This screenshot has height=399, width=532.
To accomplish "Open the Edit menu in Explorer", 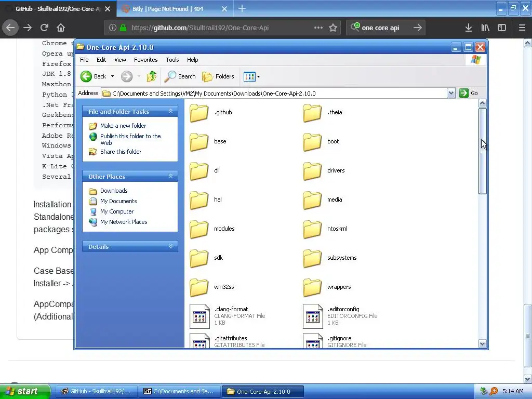I will coord(101,60).
